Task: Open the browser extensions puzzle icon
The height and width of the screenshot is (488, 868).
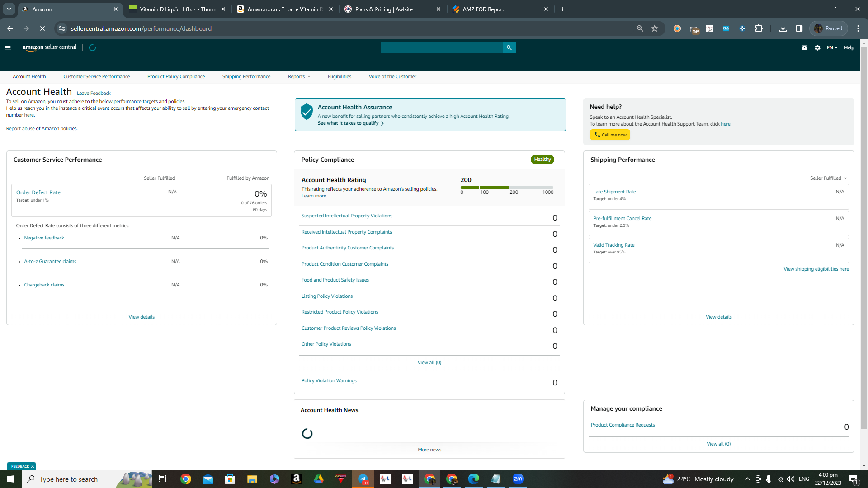Action: pyautogui.click(x=759, y=28)
